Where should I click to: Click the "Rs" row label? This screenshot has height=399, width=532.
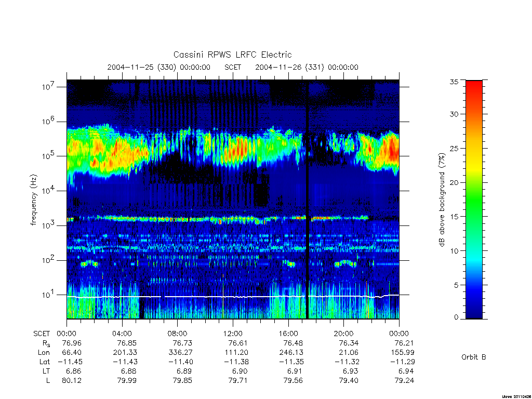click(x=46, y=343)
